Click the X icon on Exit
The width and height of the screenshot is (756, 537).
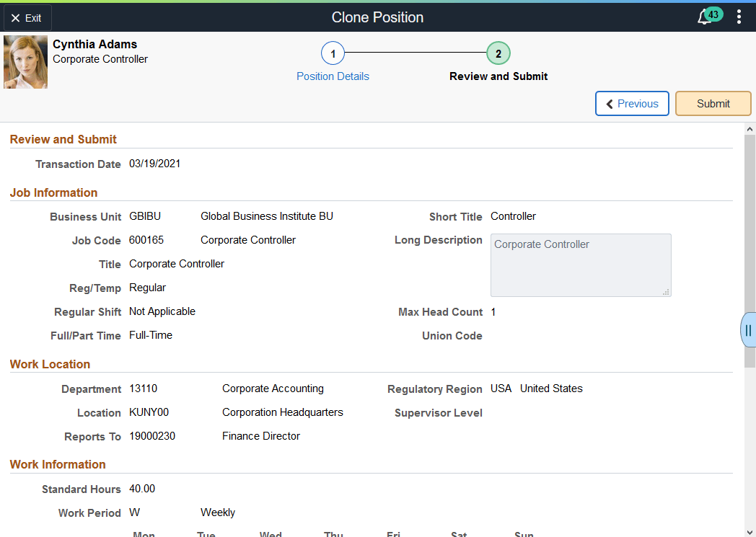(x=15, y=17)
